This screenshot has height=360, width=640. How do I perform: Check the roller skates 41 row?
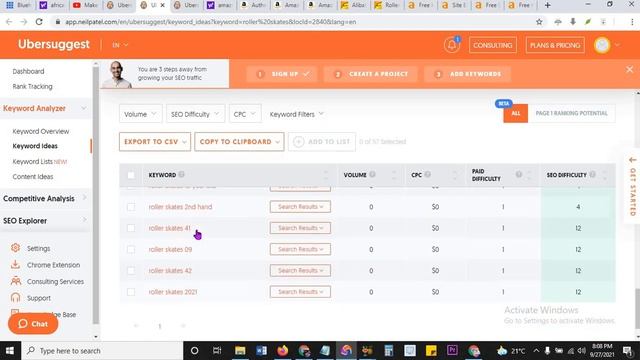[x=131, y=228]
